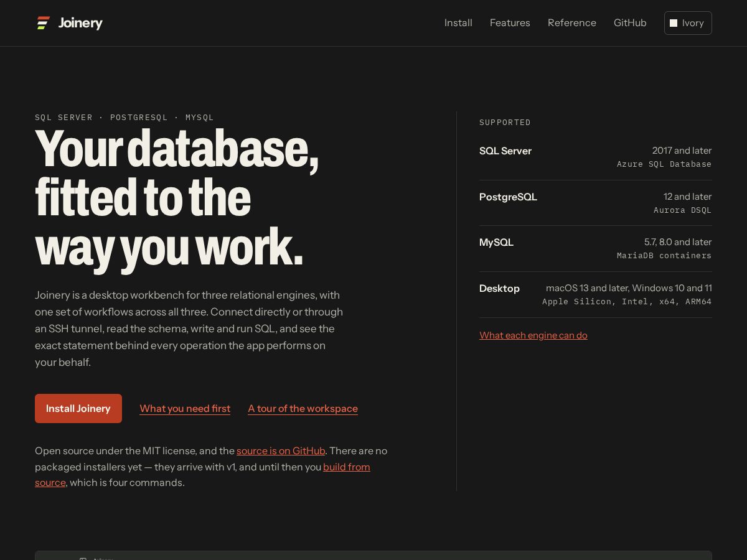Image resolution: width=747 pixels, height=560 pixels.
Task: Go to Features in the navigation
Action: click(x=510, y=23)
